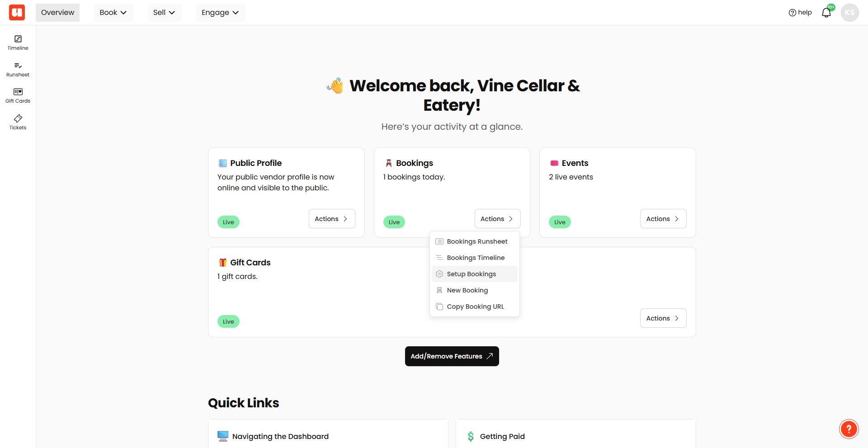Expand the Engage dropdown menu
868x448 pixels.
tap(220, 13)
